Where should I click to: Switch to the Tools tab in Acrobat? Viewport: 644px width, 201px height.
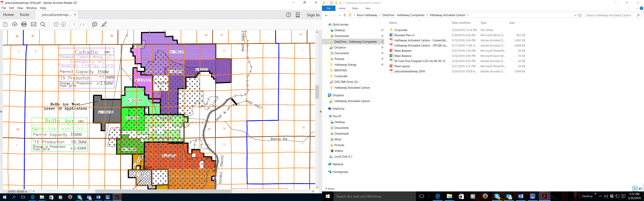[x=25, y=15]
